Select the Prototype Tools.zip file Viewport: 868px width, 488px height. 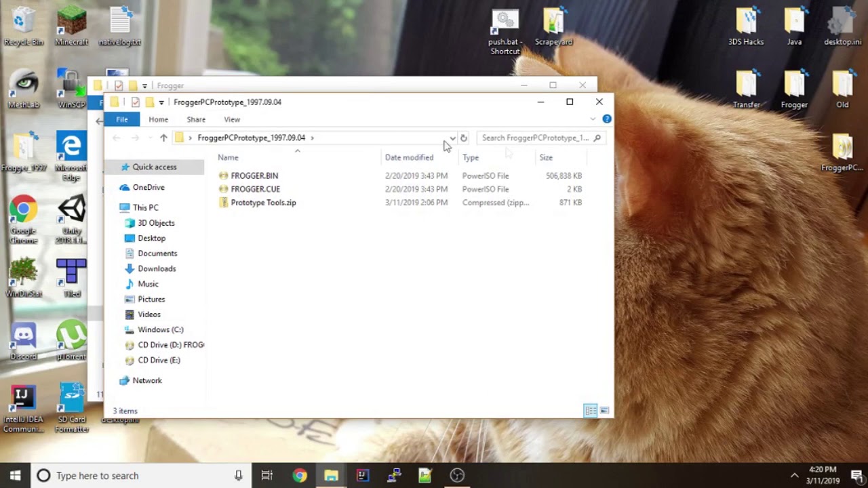[263, 203]
